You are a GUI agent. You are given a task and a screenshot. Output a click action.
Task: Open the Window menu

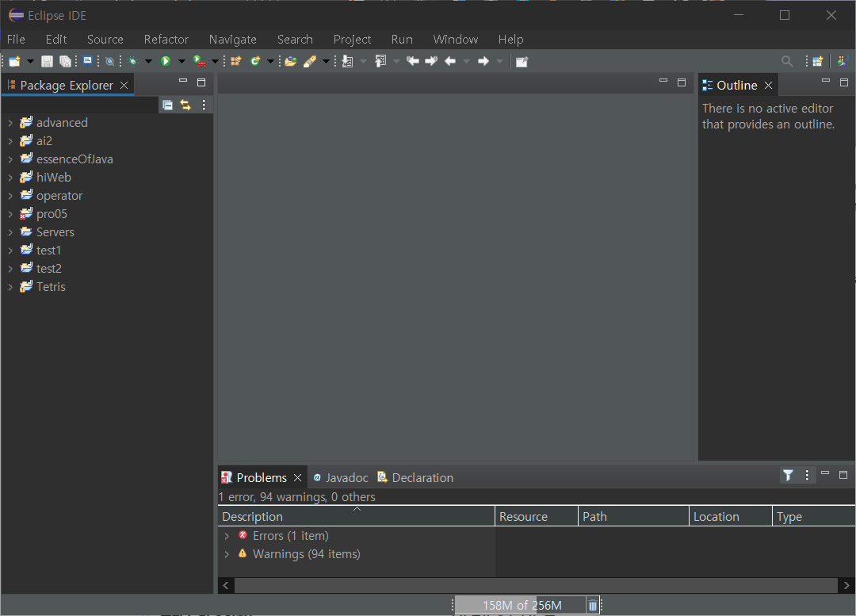[x=455, y=40]
